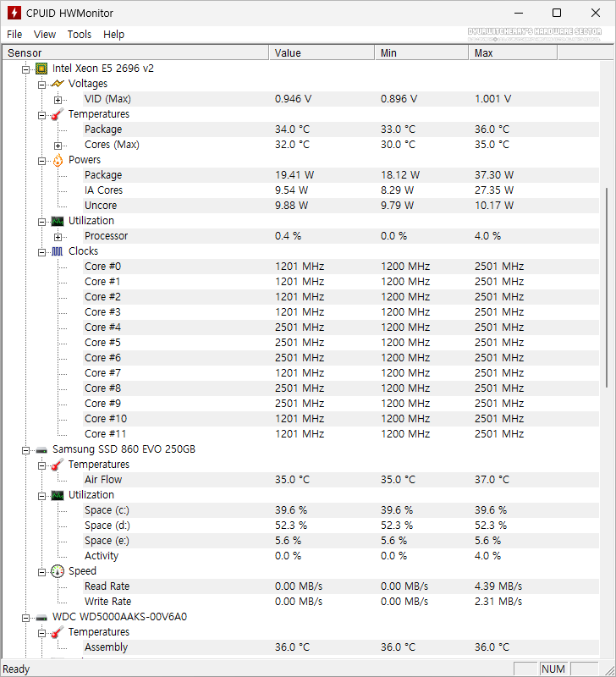Viewport: 616px width, 677px height.
Task: Select the Read Rate row
Action: [x=341, y=586]
